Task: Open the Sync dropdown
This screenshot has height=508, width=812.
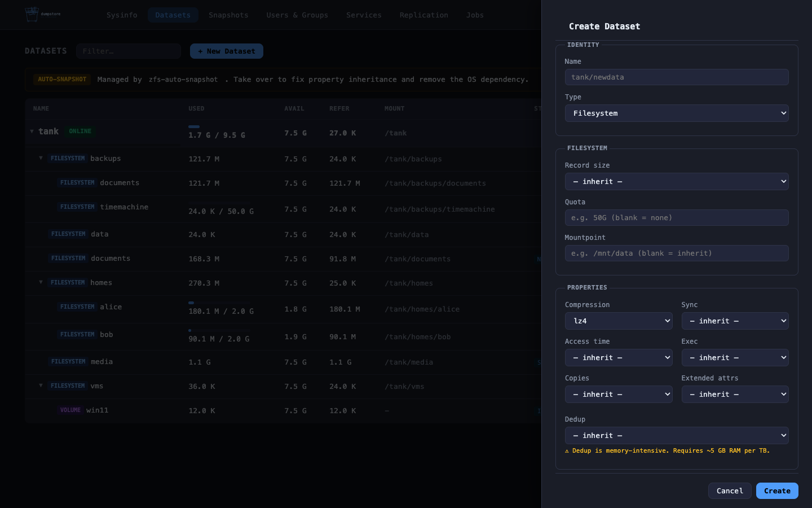Action: [x=735, y=321]
